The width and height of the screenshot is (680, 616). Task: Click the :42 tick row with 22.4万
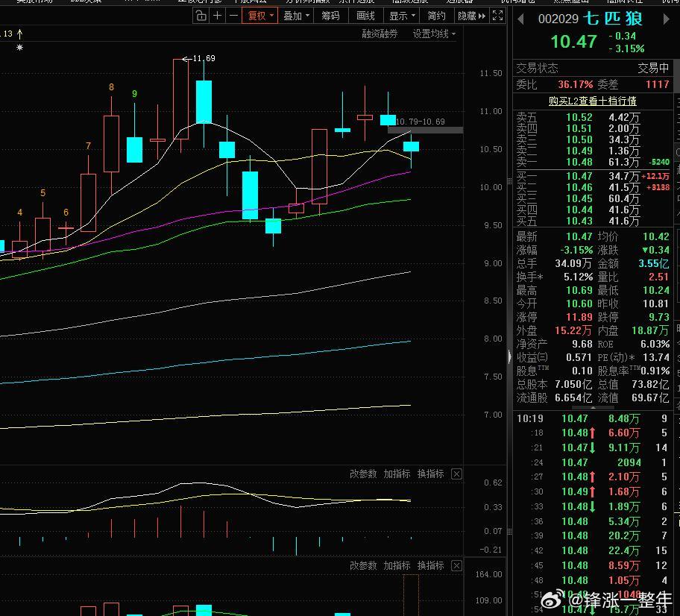[x=593, y=550]
